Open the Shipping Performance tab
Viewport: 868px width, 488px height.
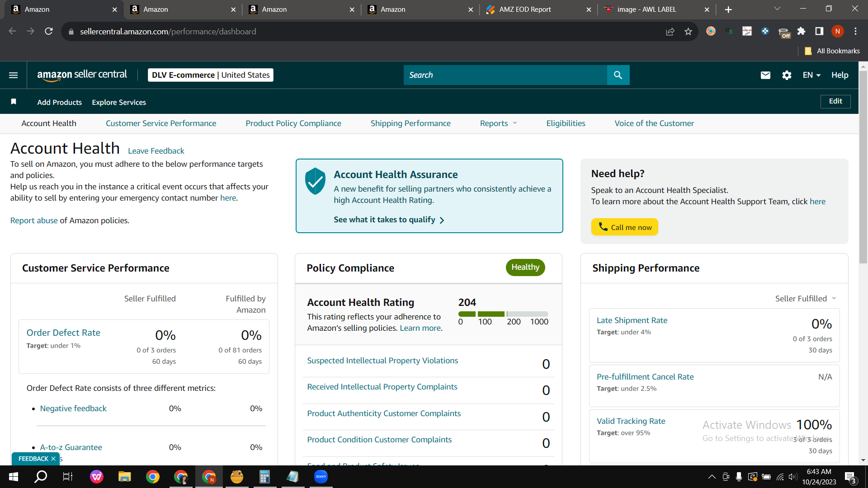pos(410,123)
